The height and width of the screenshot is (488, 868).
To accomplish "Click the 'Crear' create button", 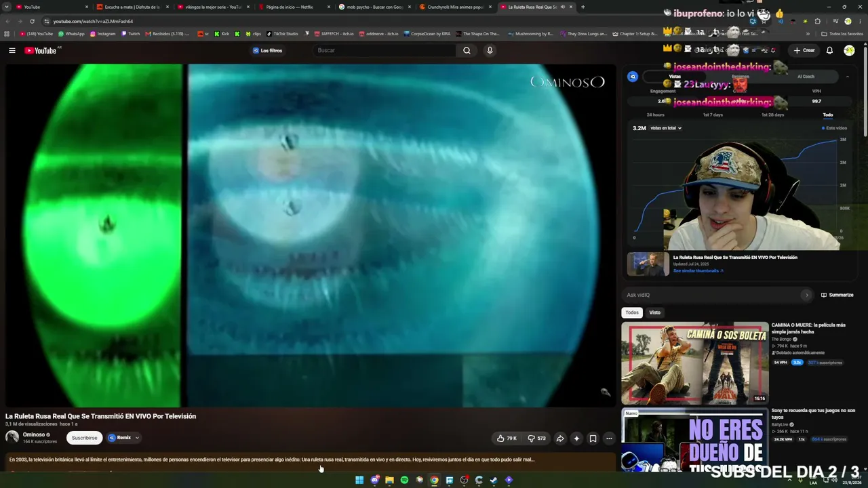I will (x=804, y=50).
